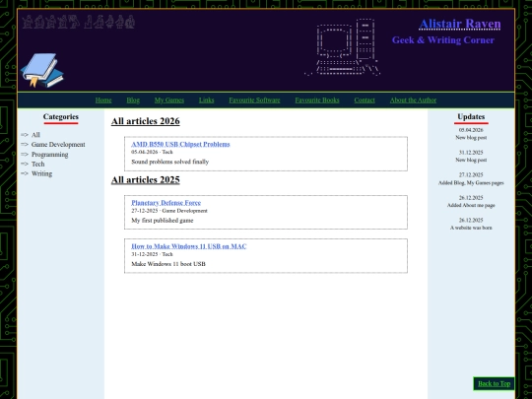Viewport: 532px width, 399px height.
Task: Filter by Tech category in the sidebar
Action: [x=38, y=164]
